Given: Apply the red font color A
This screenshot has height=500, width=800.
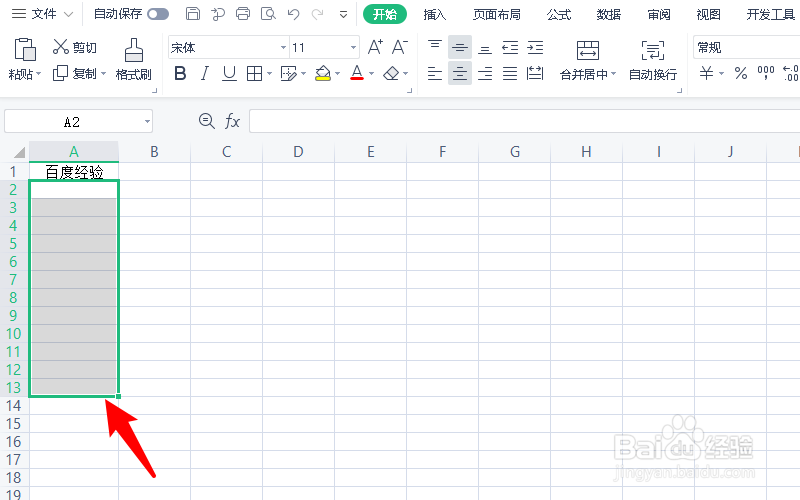Looking at the screenshot, I should 357,74.
